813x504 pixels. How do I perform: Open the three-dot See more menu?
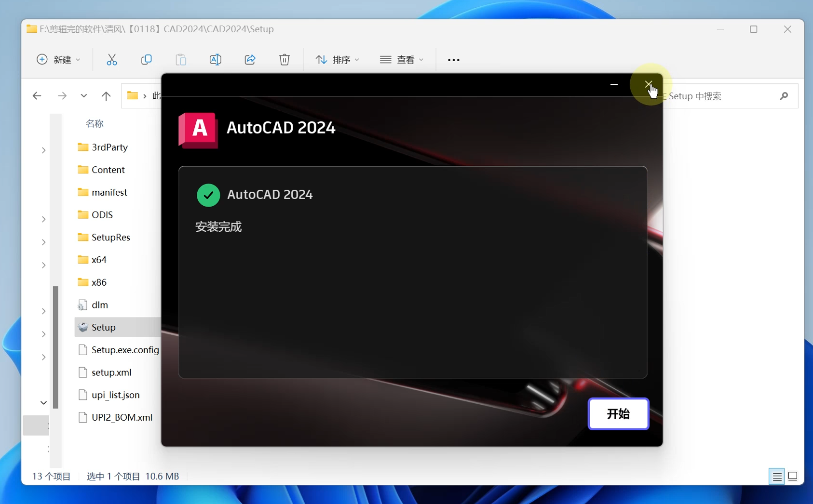click(454, 60)
